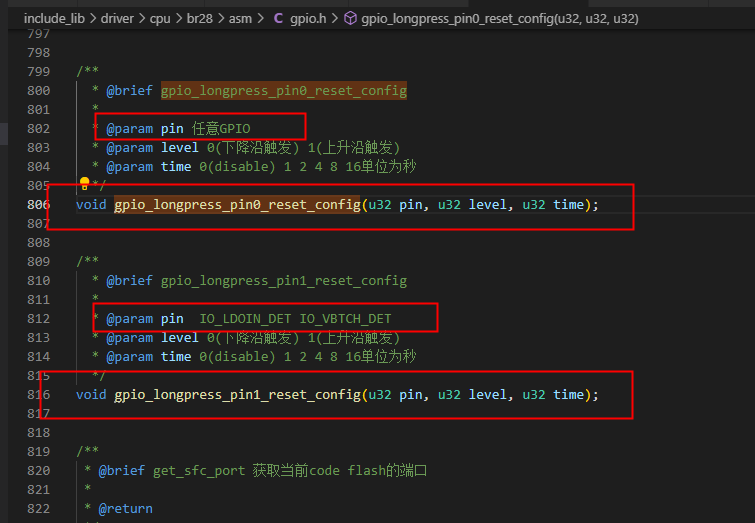Click gpio_longpress_pin1_reset_config in brief comment line 810

[284, 281]
